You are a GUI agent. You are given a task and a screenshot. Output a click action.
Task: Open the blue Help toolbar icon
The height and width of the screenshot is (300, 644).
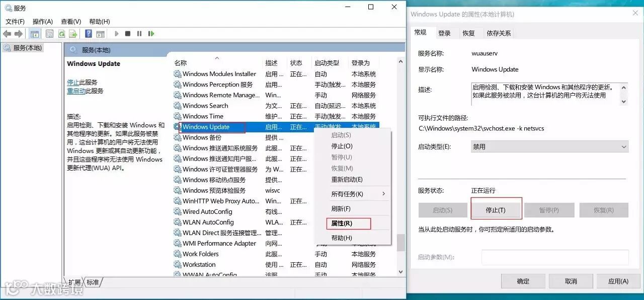click(89, 34)
